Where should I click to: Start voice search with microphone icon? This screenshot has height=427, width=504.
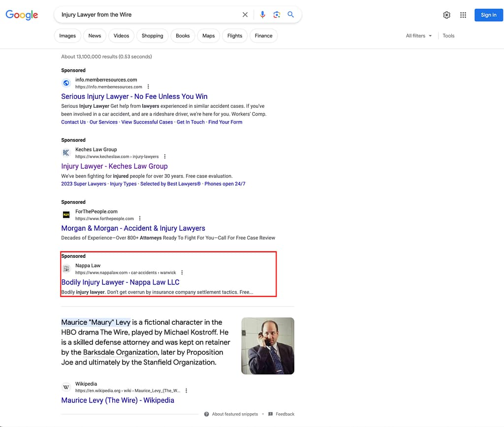(263, 15)
